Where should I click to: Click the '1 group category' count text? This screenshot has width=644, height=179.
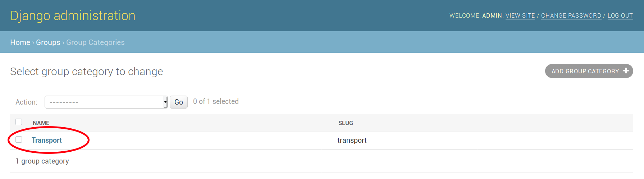(42, 161)
